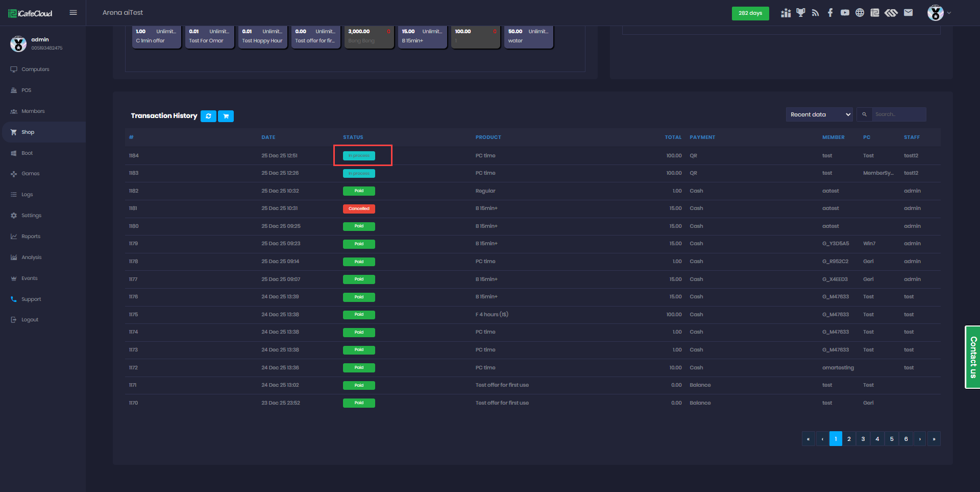980x492 pixels.
Task: Expand the Recent data dropdown
Action: coord(819,114)
